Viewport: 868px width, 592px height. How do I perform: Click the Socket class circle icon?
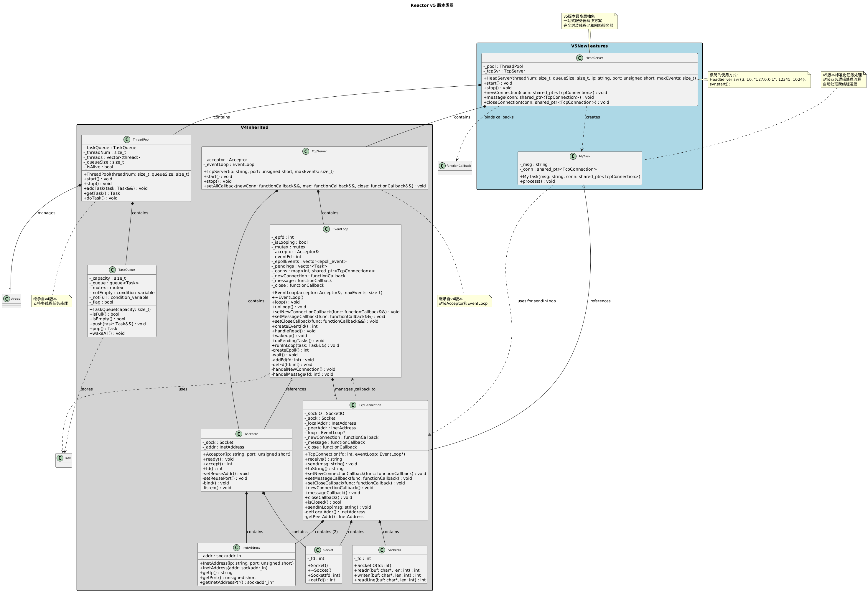tap(317, 550)
